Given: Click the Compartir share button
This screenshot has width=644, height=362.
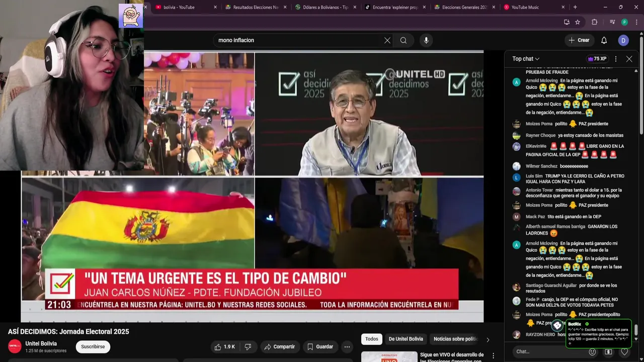Looking at the screenshot, I should point(279,347).
